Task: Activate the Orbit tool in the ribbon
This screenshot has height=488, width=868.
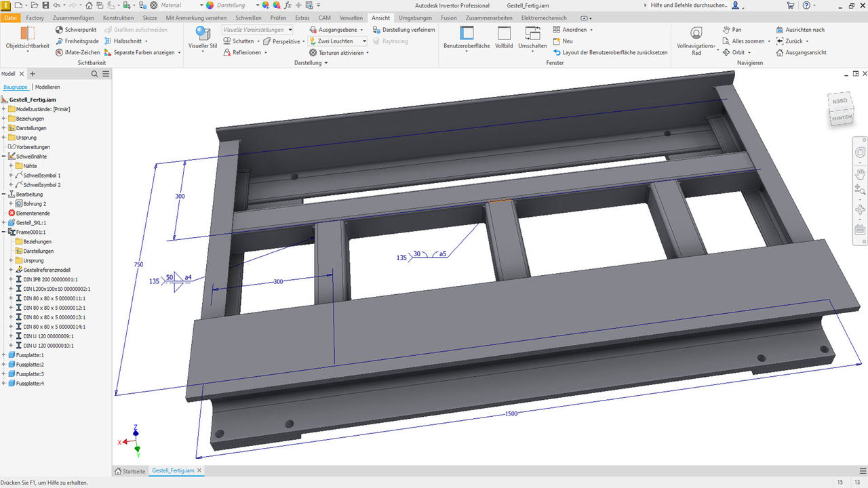Action: coord(736,52)
